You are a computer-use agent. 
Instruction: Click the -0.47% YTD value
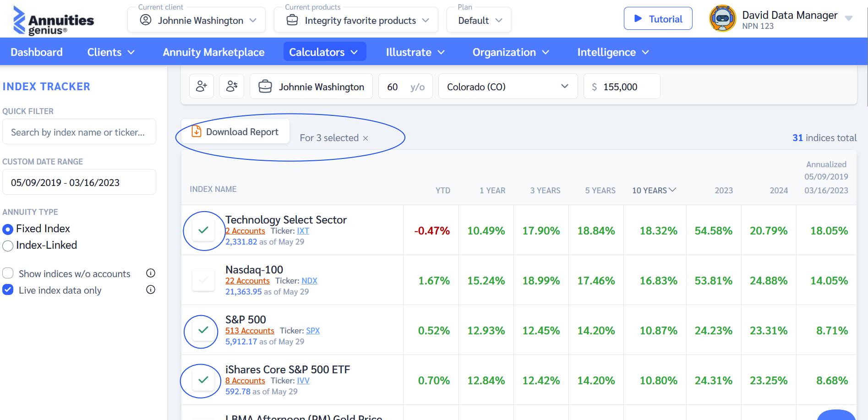coord(432,231)
